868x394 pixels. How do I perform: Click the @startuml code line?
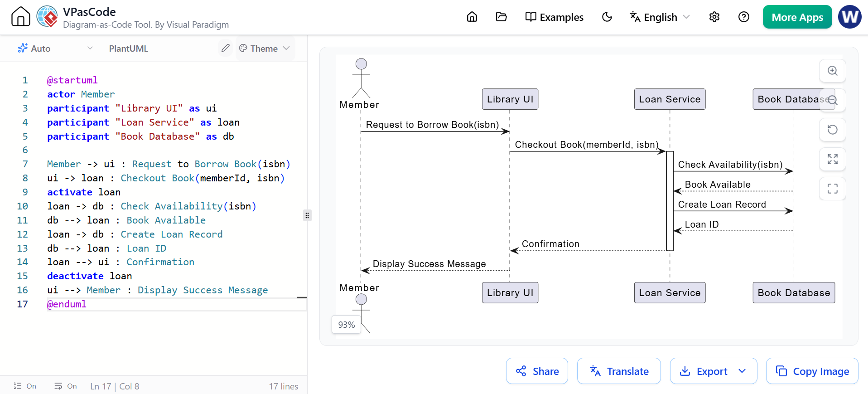[x=72, y=80]
